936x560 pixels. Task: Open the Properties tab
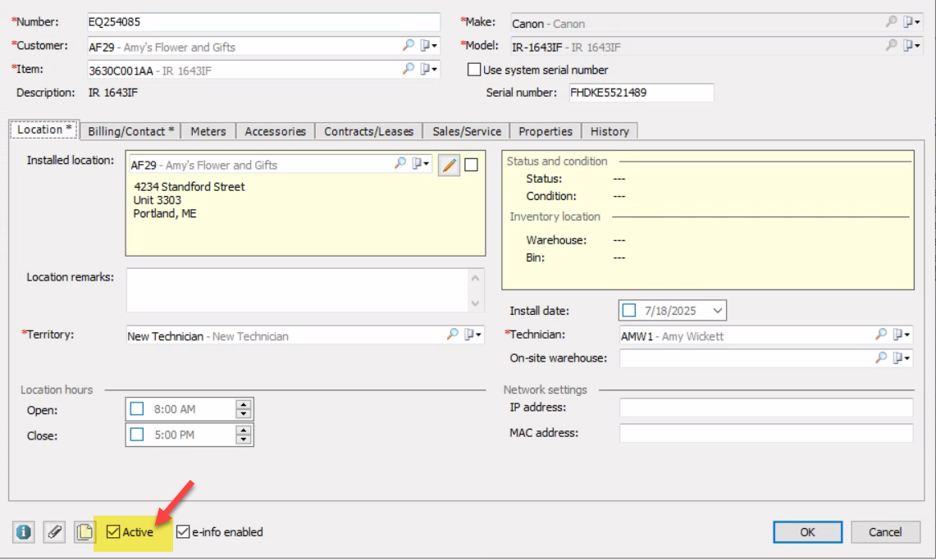(x=546, y=131)
